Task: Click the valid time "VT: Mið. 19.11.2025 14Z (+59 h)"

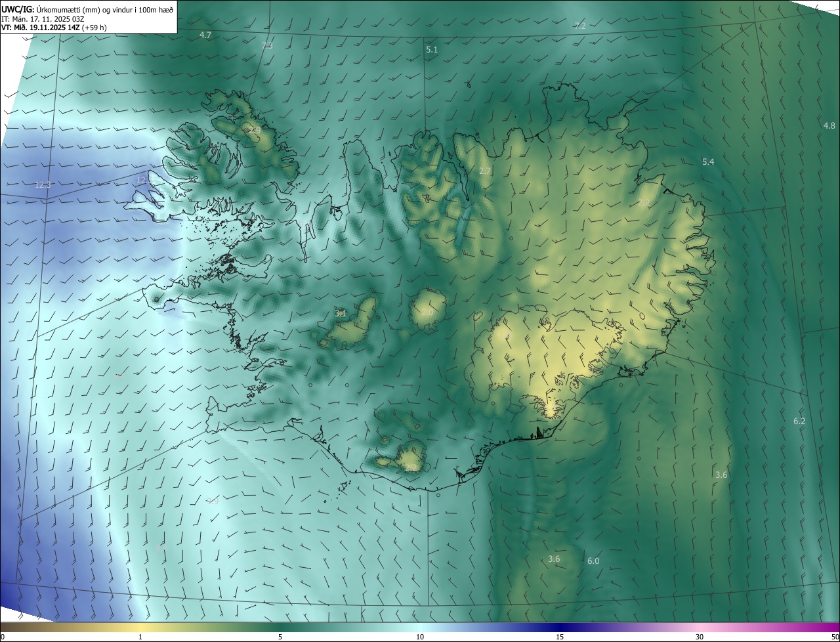Action: point(54,28)
